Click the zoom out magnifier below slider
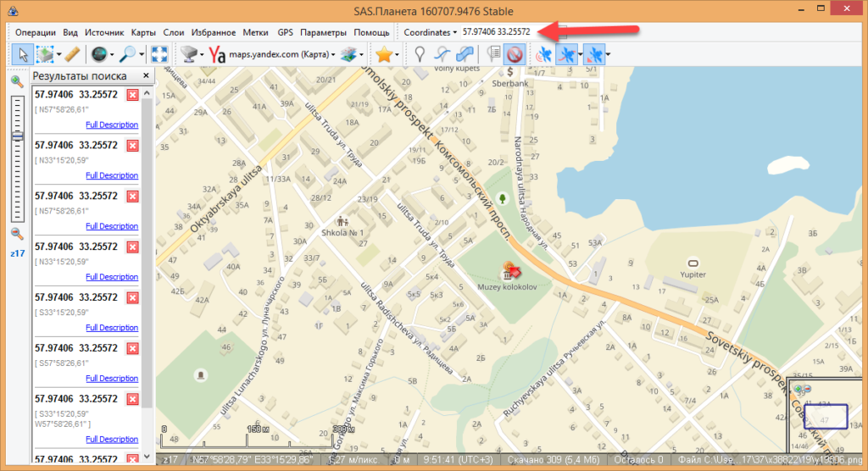This screenshot has width=868, height=471. (17, 234)
